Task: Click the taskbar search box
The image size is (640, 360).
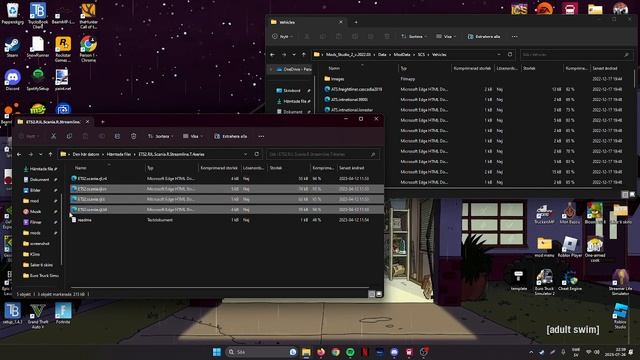Action: [261, 352]
